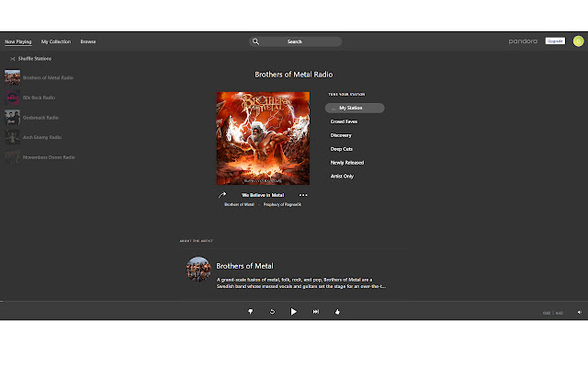
Task: Click the Brothers of Metal album cover art
Action: (263, 138)
